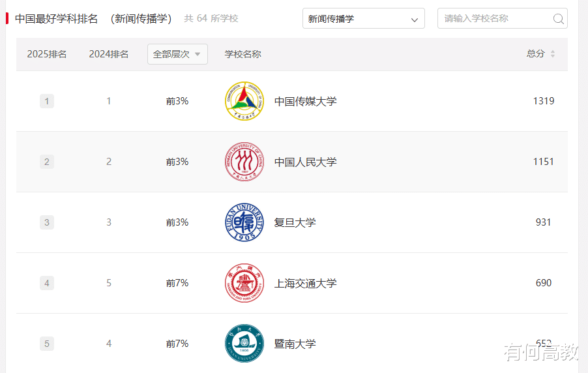The width and height of the screenshot is (588, 373).
Task: Click rank badge 4 for 上海交通大学
Action: point(47,283)
